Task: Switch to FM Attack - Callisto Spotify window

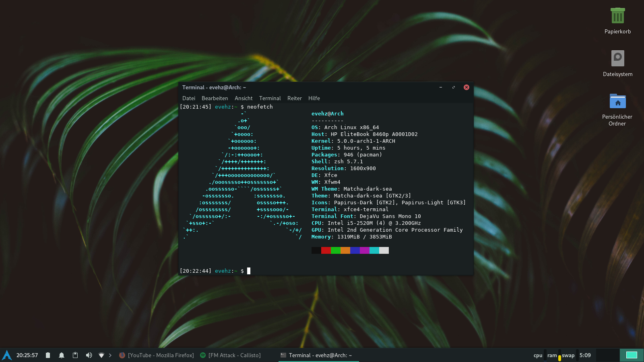Action: point(231,355)
